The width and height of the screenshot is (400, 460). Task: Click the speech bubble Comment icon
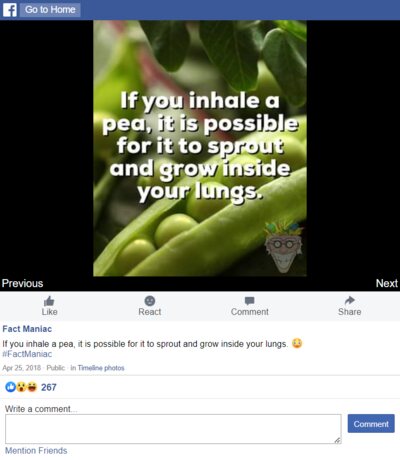250,301
